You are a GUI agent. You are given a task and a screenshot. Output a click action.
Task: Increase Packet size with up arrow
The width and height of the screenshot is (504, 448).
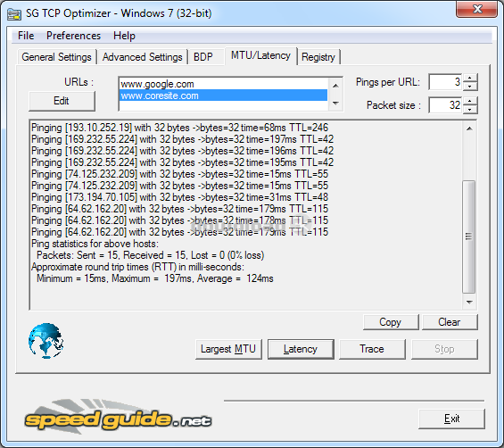[470, 101]
